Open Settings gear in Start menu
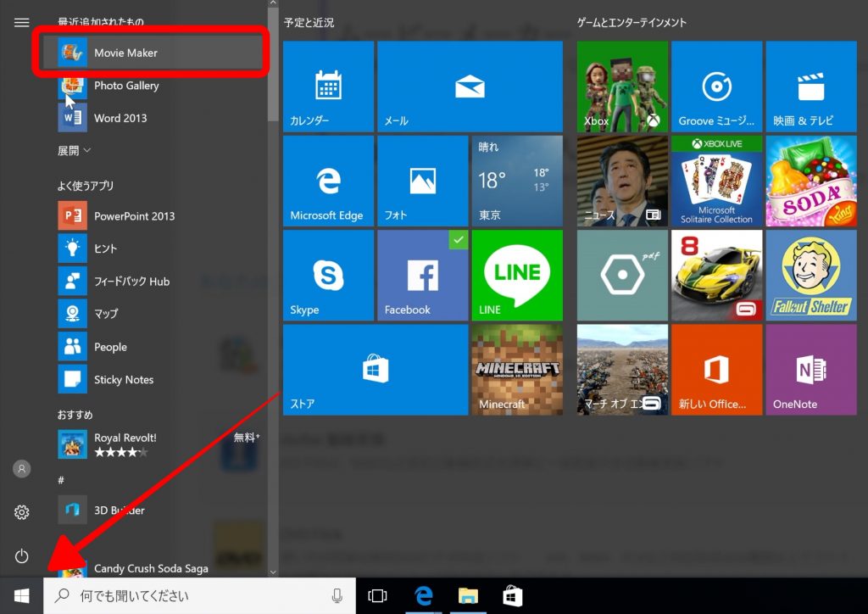Image resolution: width=868 pixels, height=614 pixels. pos(21,512)
